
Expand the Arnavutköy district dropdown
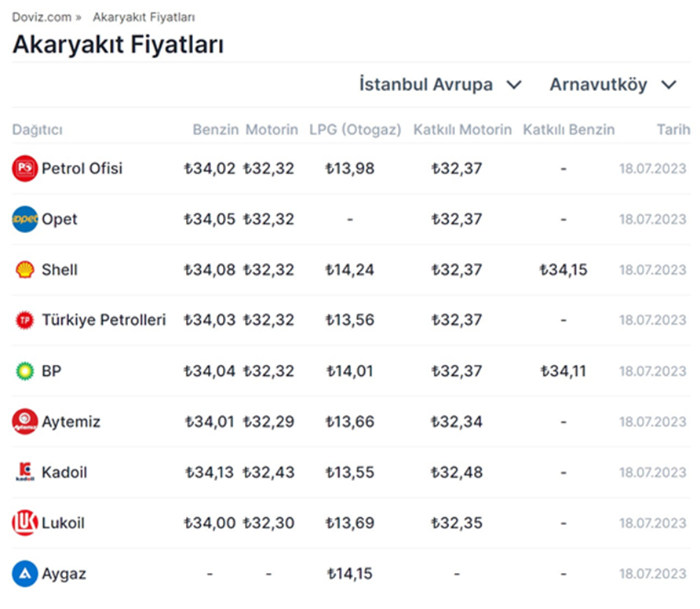pos(613,85)
